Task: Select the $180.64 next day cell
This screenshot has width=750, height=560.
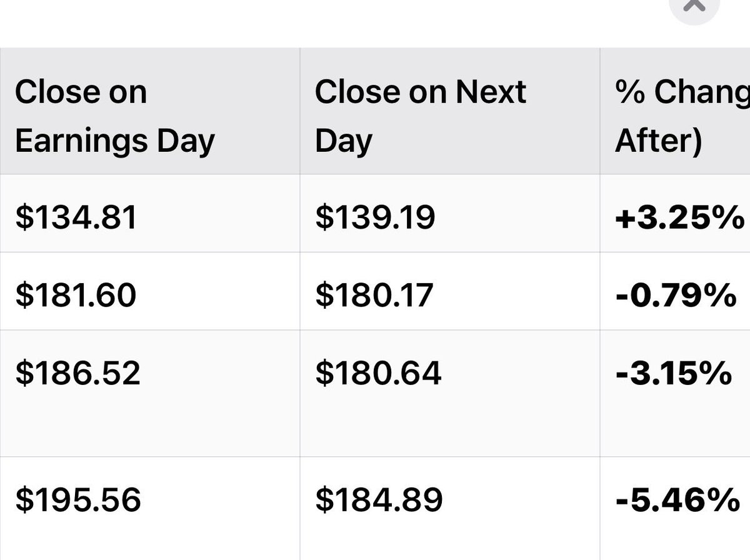Action: pyautogui.click(x=450, y=394)
